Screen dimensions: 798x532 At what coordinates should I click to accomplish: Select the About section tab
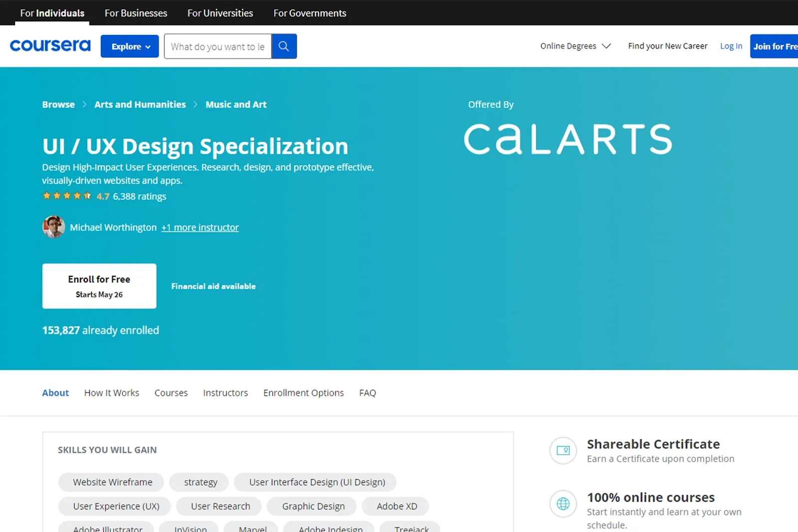[55, 393]
